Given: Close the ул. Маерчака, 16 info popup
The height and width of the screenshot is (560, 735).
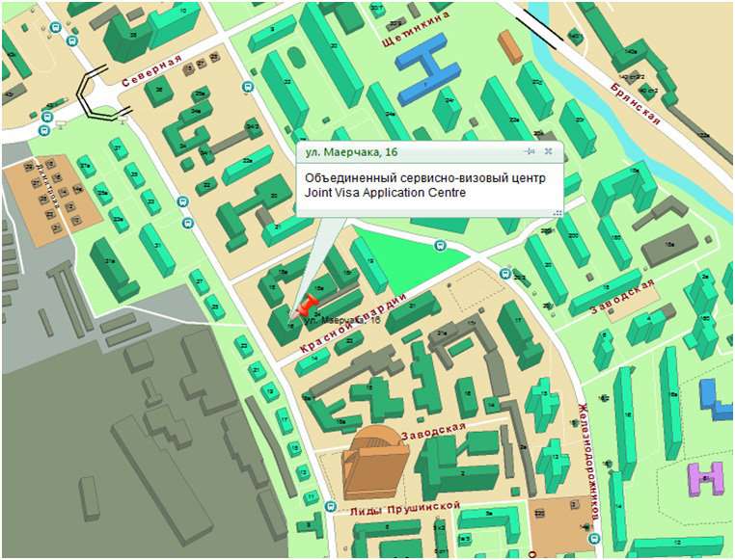Looking at the screenshot, I should (548, 151).
